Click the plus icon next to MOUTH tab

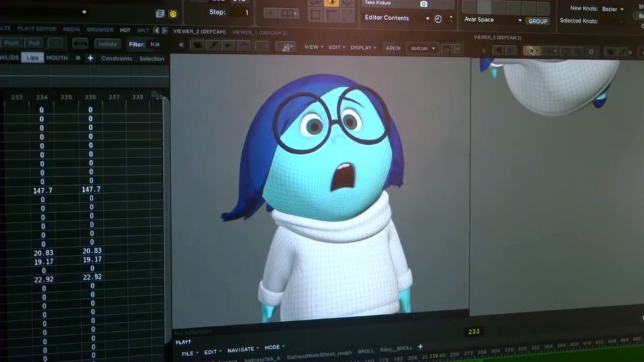coord(91,58)
